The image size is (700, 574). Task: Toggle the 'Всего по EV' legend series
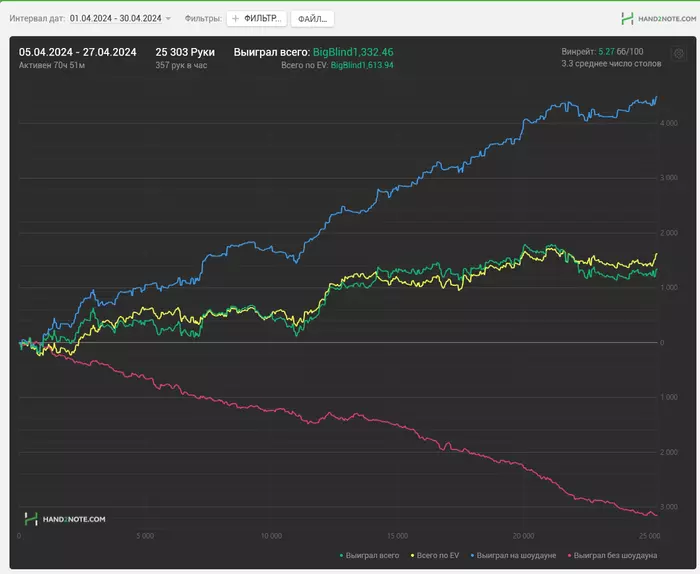(436, 555)
